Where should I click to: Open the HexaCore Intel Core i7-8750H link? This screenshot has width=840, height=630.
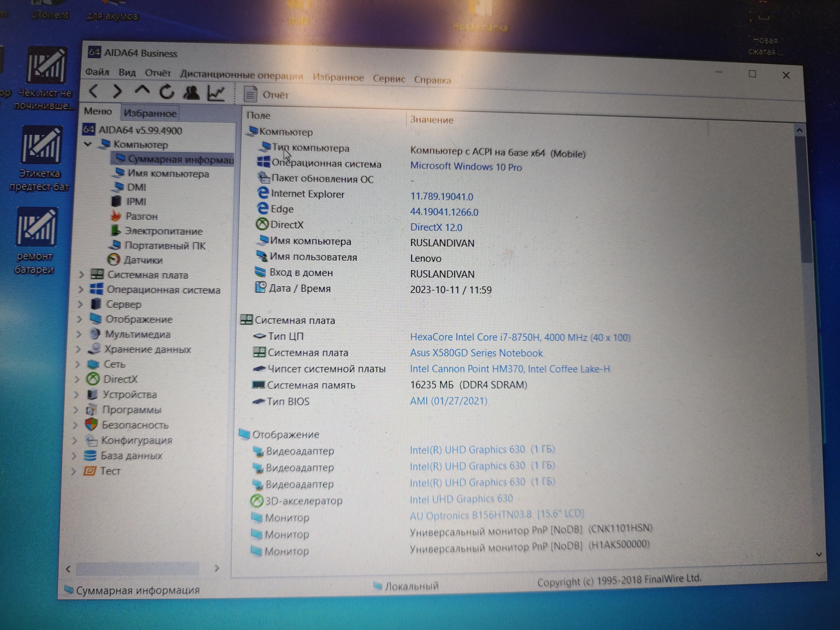[x=520, y=337]
